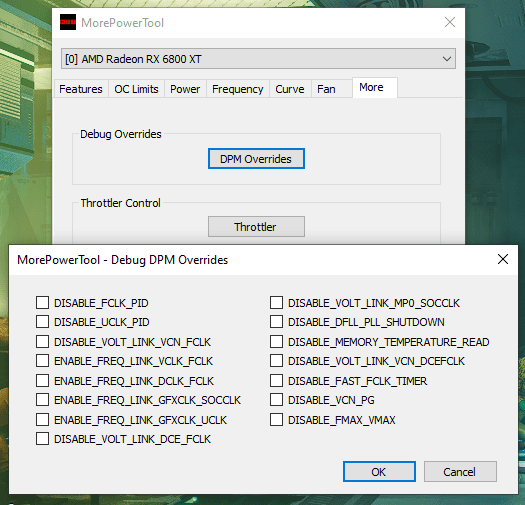The height and width of the screenshot is (505, 525).
Task: Enable DISABLE_FCLK_PID checkbox
Action: 43,302
